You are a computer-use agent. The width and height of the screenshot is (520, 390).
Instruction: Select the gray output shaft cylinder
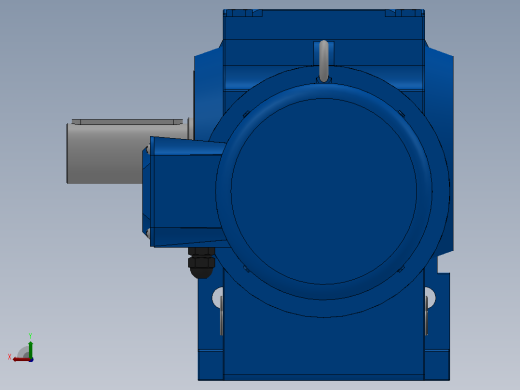pos(105,154)
